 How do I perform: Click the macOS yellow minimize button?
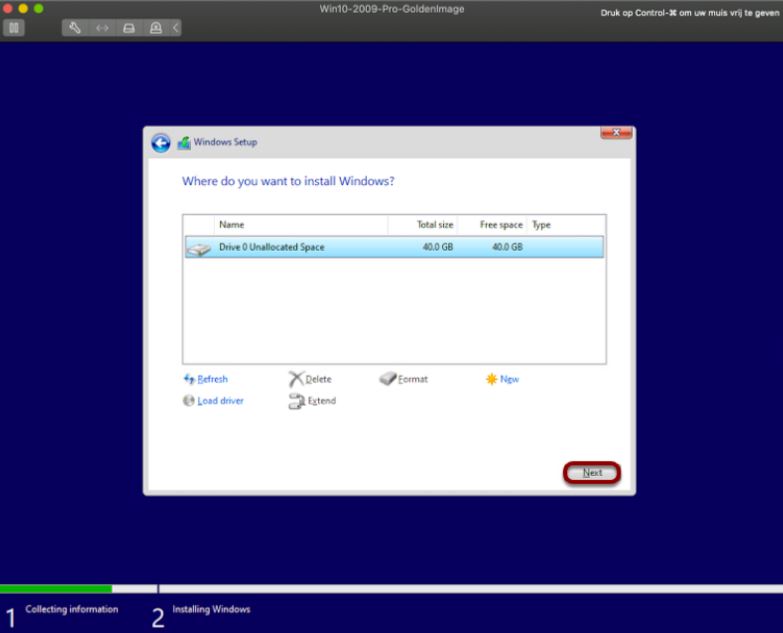(x=23, y=8)
